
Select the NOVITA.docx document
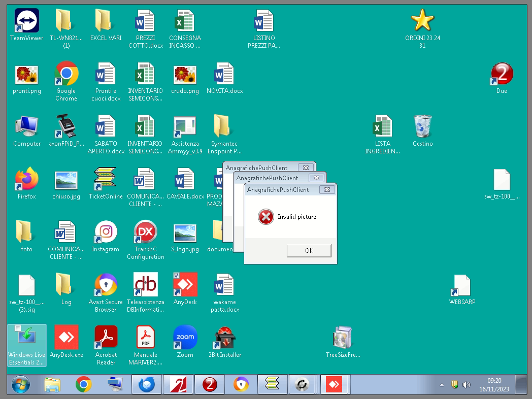[x=224, y=78]
